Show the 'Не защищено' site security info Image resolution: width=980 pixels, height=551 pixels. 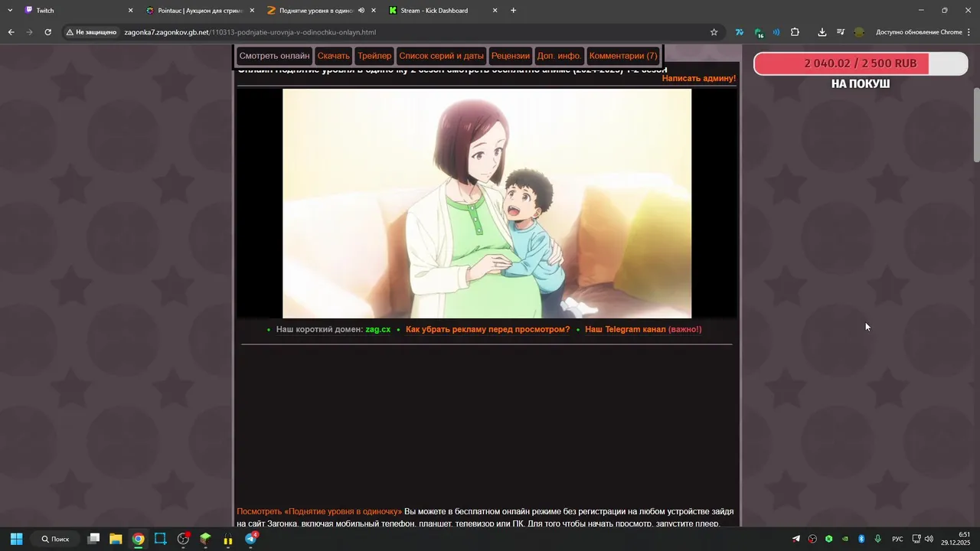click(x=91, y=32)
